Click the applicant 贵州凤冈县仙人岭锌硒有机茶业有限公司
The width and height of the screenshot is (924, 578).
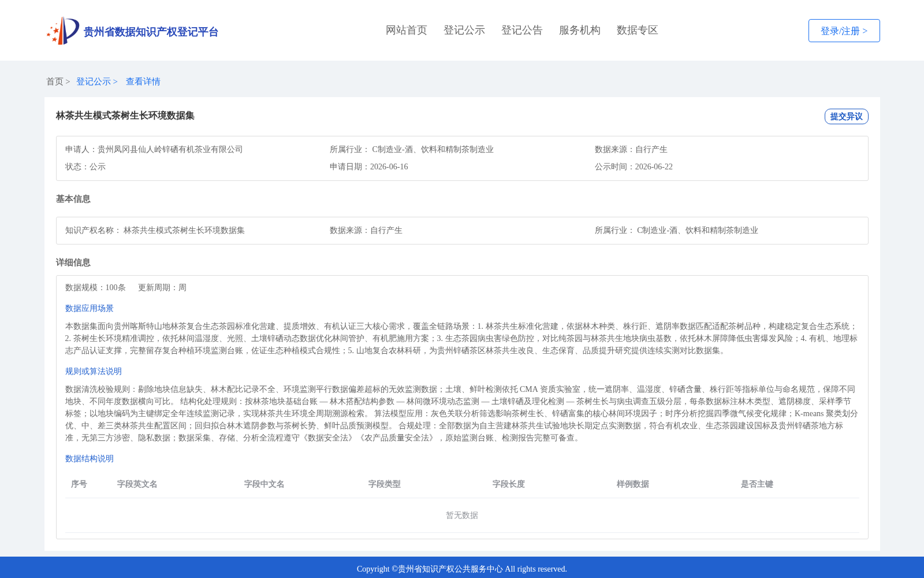pyautogui.click(x=170, y=149)
